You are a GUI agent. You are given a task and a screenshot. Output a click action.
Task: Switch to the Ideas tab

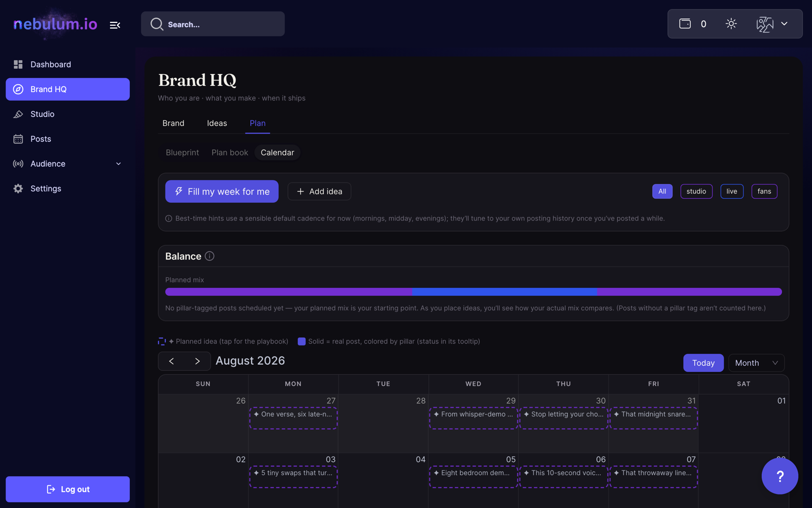217,123
